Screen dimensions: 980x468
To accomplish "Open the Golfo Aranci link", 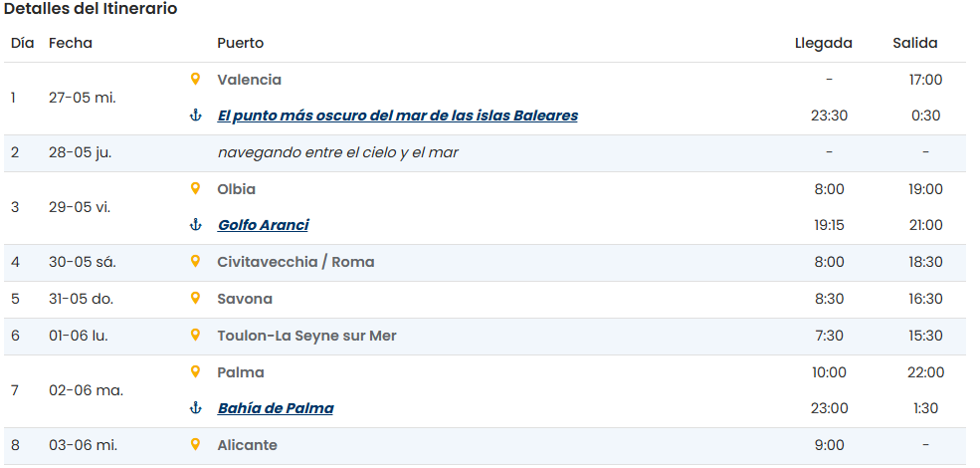I will 263,225.
